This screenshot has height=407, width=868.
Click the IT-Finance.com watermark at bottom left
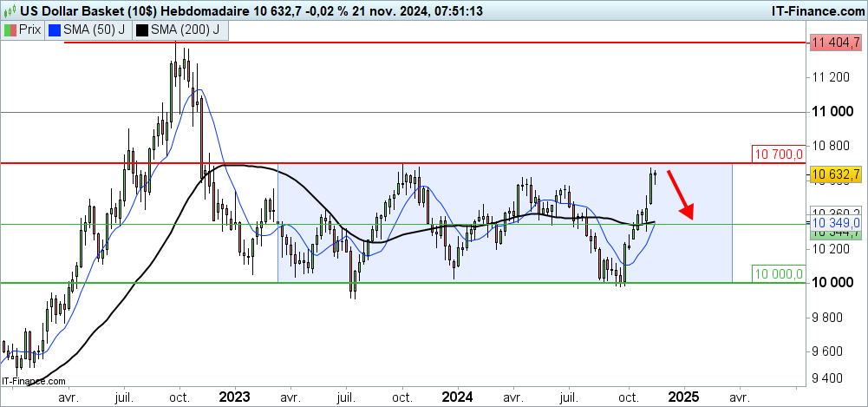pos(35,380)
